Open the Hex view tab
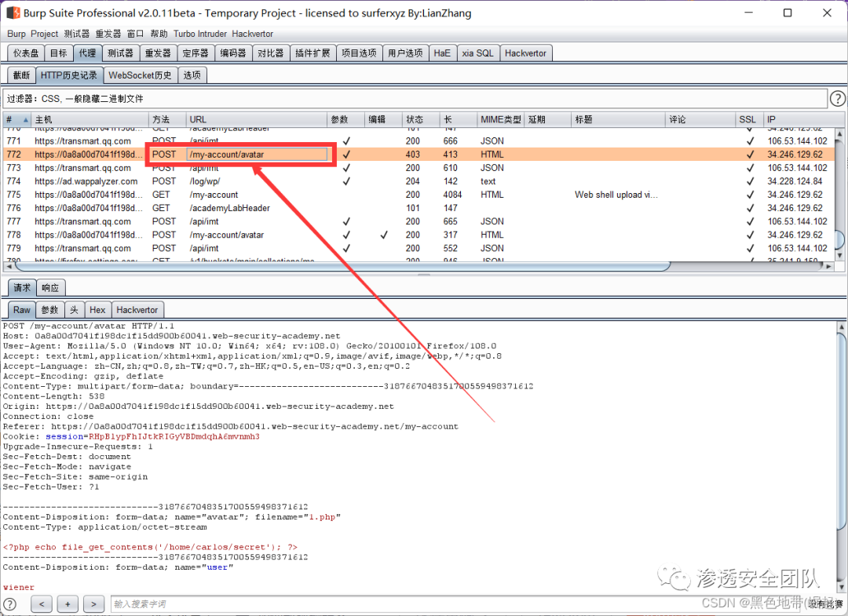This screenshot has height=616, width=848. point(97,310)
